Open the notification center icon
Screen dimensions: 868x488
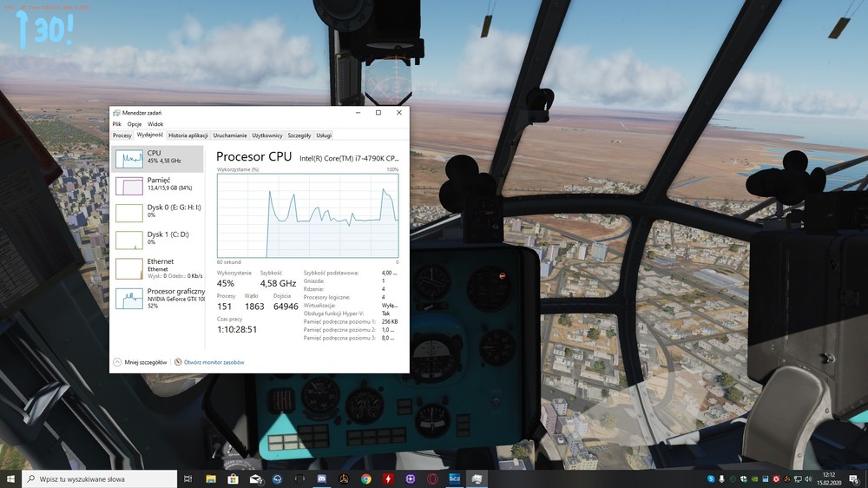855,478
